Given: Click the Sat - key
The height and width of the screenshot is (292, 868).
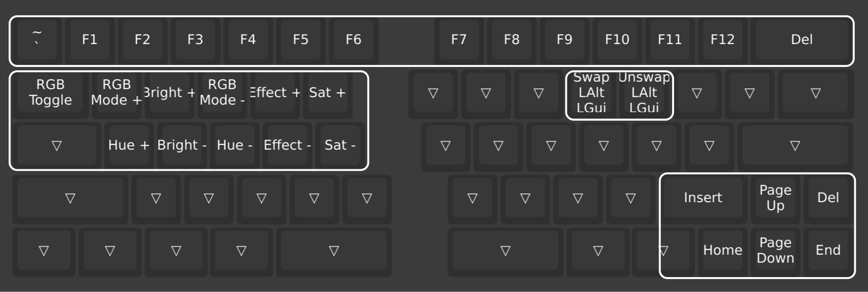Looking at the screenshot, I should click(340, 145).
